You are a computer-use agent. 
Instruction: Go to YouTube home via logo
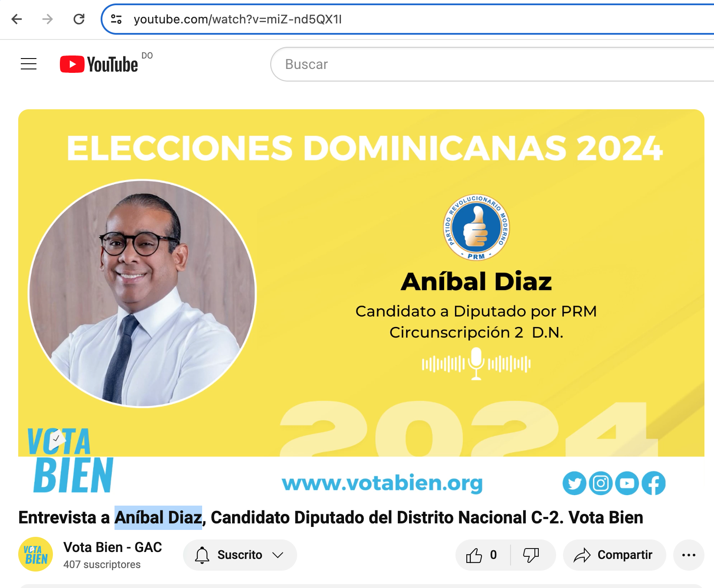(x=99, y=64)
